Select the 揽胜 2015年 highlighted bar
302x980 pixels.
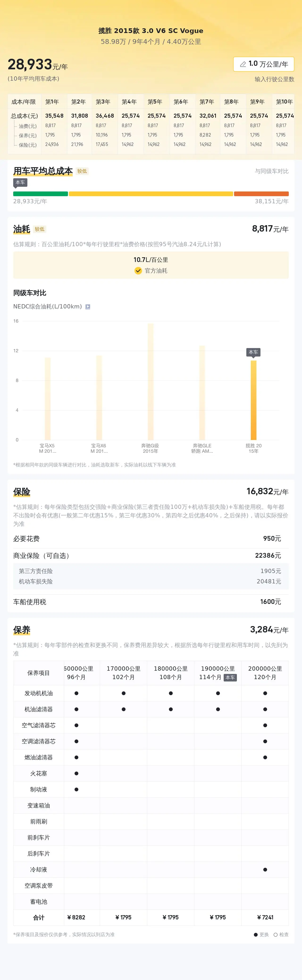[253, 400]
